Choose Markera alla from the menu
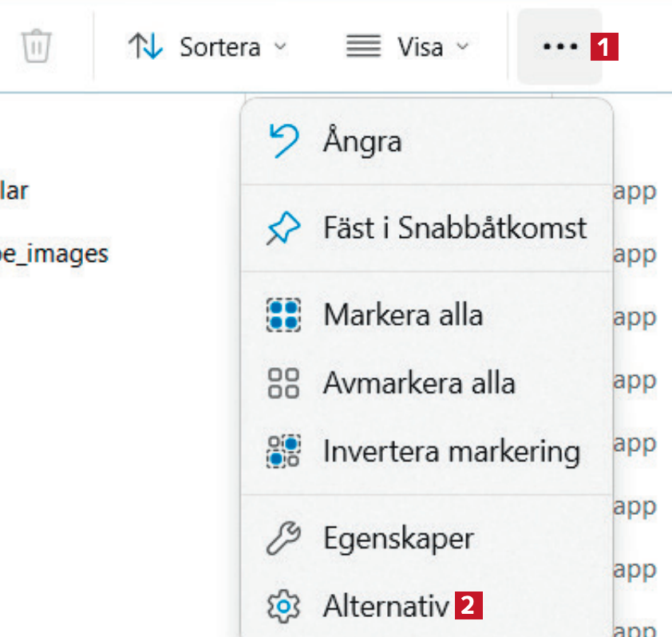Screen dimensions: 672x637 [x=403, y=315]
